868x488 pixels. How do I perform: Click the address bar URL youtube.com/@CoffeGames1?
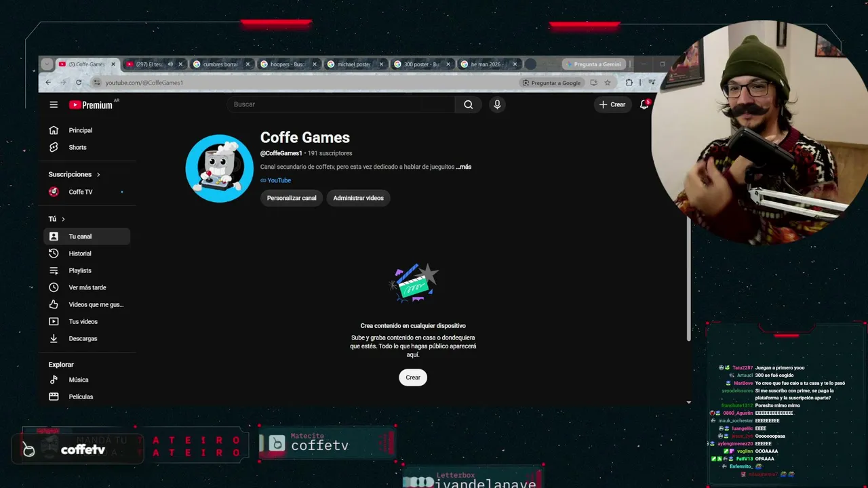coord(144,83)
